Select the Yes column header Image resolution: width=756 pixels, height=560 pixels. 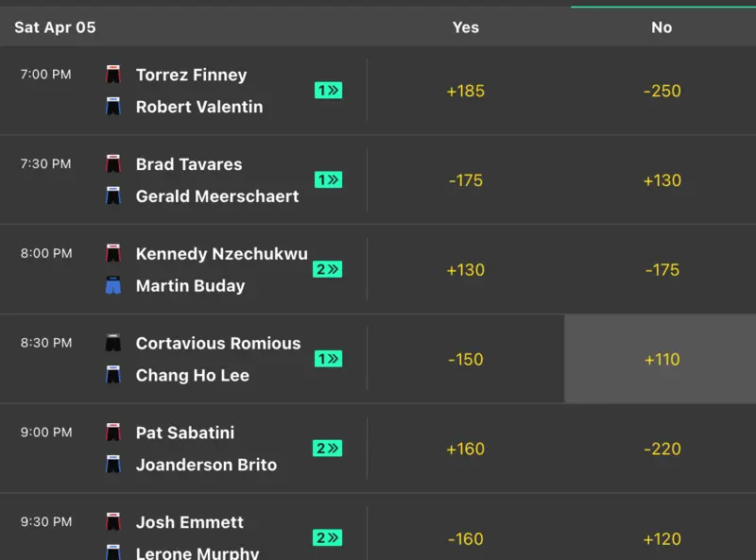pyautogui.click(x=466, y=27)
